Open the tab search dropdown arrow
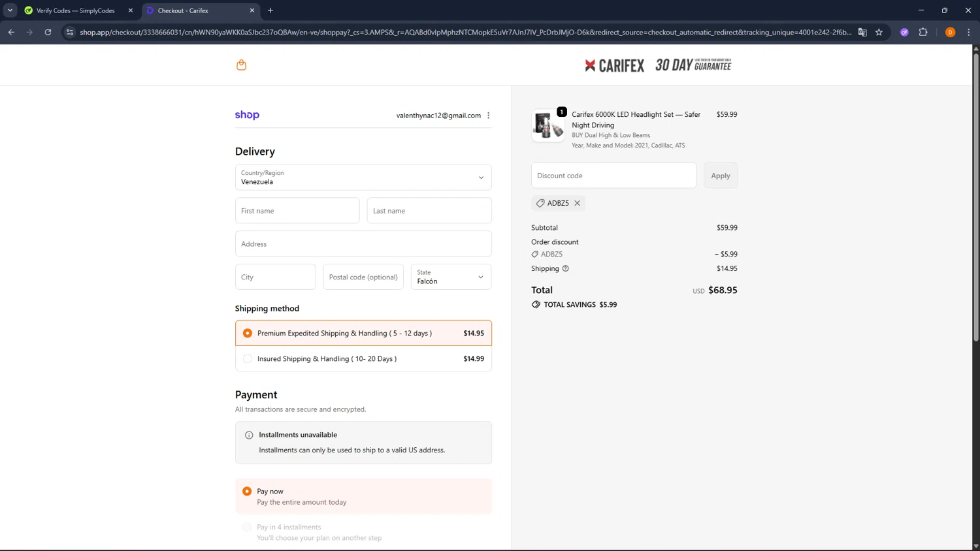Image resolution: width=980 pixels, height=551 pixels. click(x=10, y=10)
